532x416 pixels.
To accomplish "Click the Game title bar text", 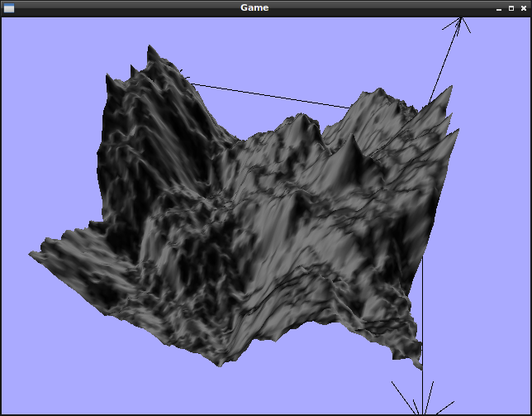I will point(254,7).
